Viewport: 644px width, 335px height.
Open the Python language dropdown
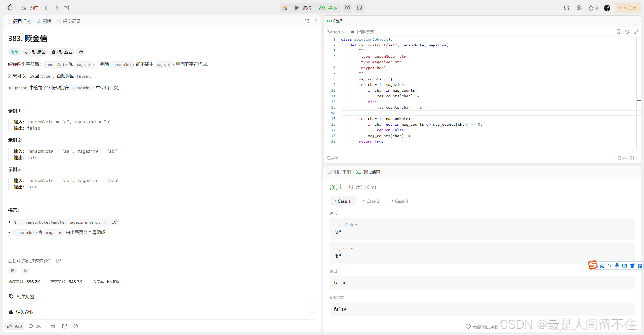coord(336,32)
